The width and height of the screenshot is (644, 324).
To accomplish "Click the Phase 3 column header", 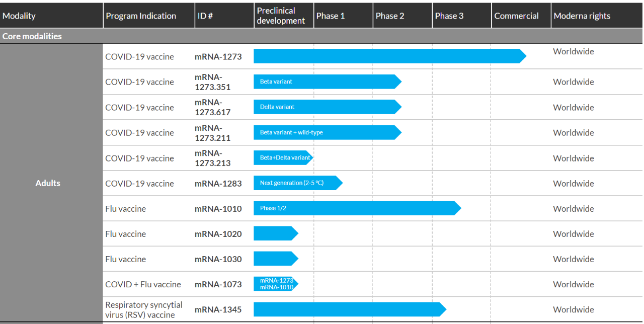I will click(462, 16).
